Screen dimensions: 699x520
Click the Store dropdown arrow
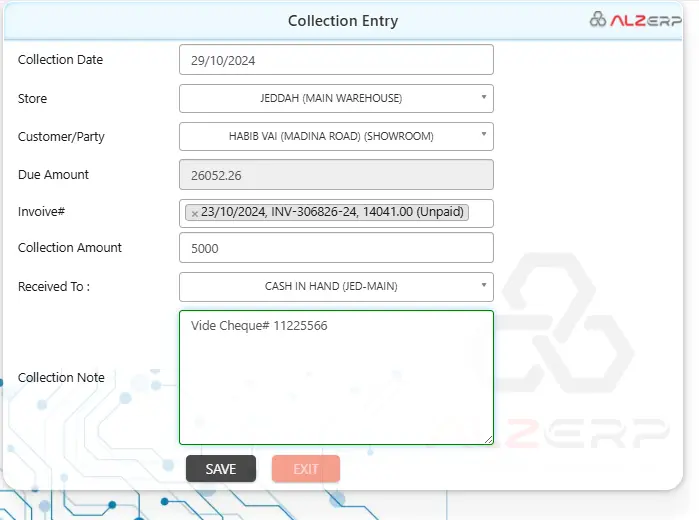tap(484, 98)
